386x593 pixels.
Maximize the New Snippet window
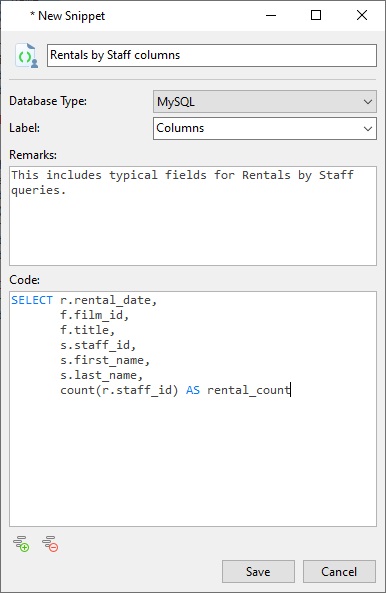point(316,16)
